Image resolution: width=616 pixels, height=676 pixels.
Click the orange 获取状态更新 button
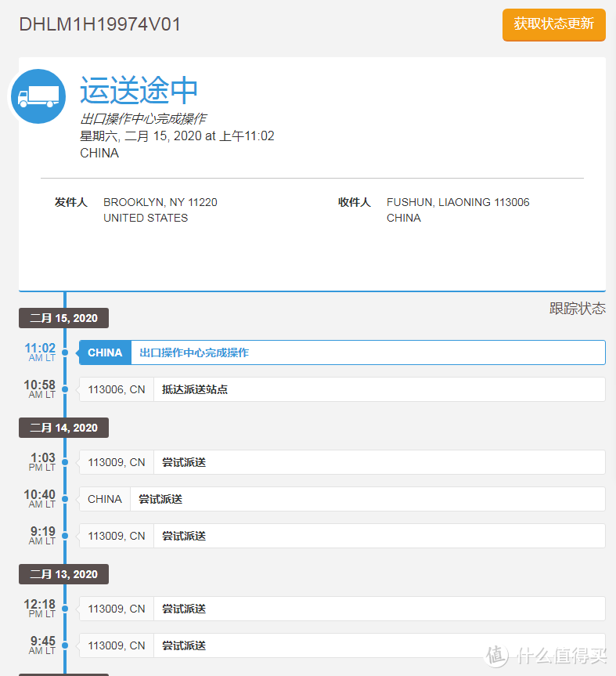(553, 24)
